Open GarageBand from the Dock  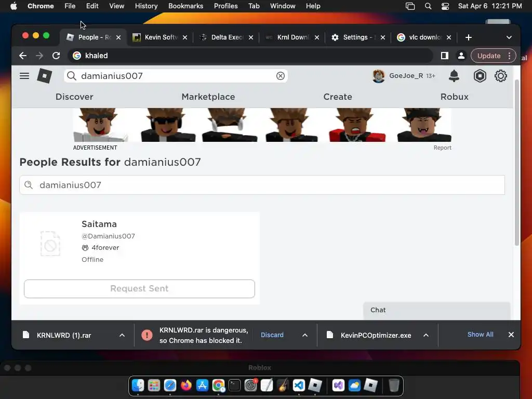[283, 385]
